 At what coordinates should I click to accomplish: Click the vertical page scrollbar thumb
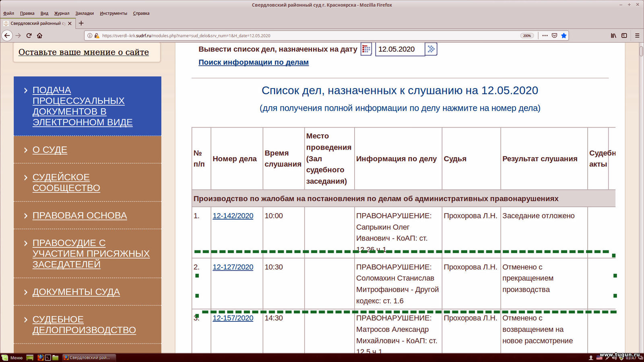641,51
